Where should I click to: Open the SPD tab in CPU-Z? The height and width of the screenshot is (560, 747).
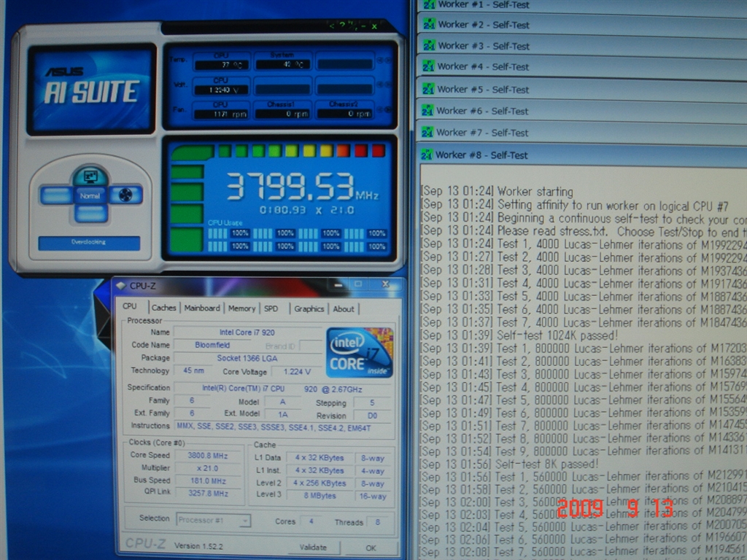coord(271,308)
